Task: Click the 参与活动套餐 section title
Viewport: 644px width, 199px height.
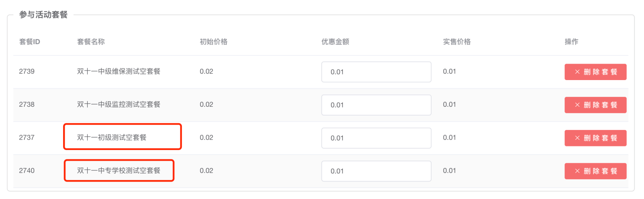Action: pyautogui.click(x=43, y=15)
